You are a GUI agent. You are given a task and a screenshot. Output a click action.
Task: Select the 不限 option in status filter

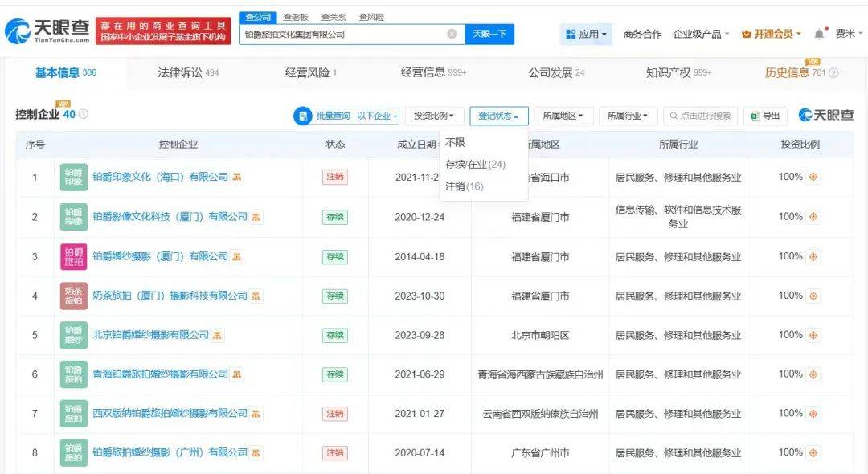click(455, 142)
